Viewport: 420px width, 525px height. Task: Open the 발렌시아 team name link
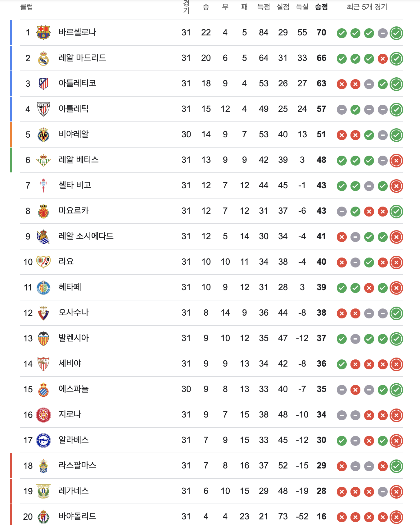tap(74, 338)
